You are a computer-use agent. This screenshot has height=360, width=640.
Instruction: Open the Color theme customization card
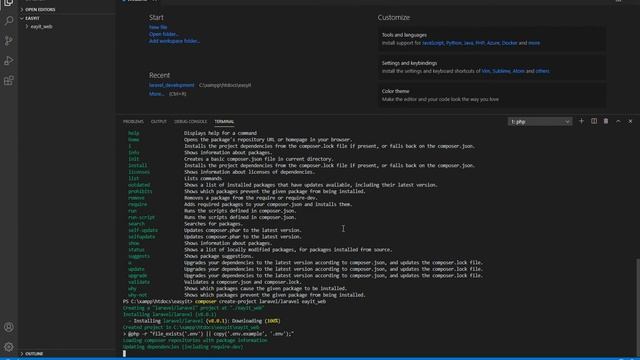491,95
